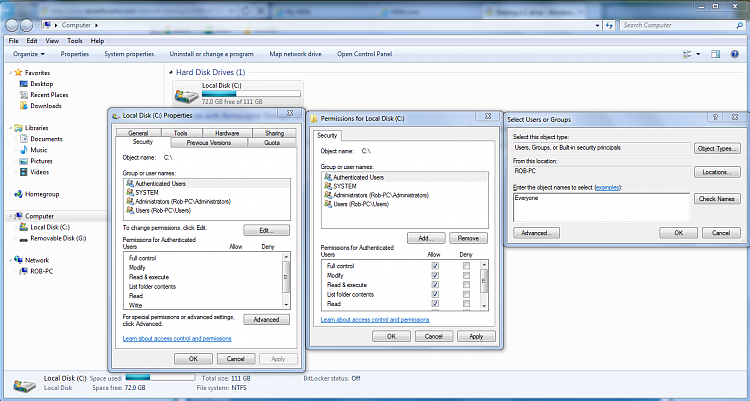Click permissions list scrollbar in Properties dialog
The image size is (750, 401).
click(x=286, y=280)
